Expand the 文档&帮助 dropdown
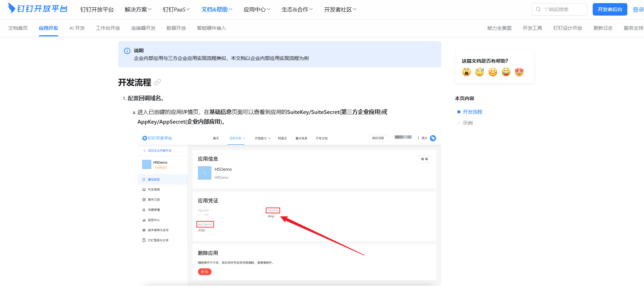644x295 pixels. click(x=217, y=9)
